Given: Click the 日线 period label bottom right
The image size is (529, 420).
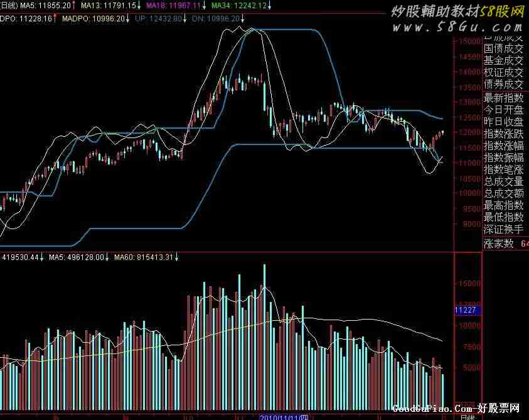Looking at the screenshot, I should (x=467, y=416).
